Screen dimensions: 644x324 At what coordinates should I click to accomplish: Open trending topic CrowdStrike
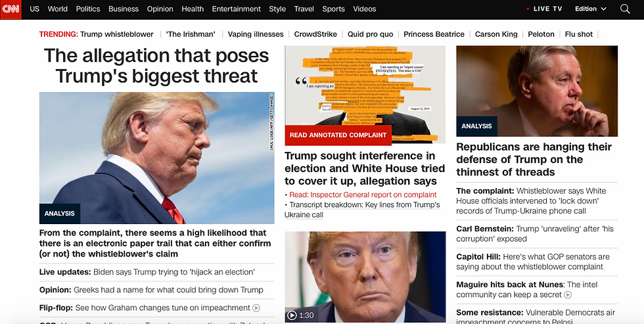click(x=315, y=34)
